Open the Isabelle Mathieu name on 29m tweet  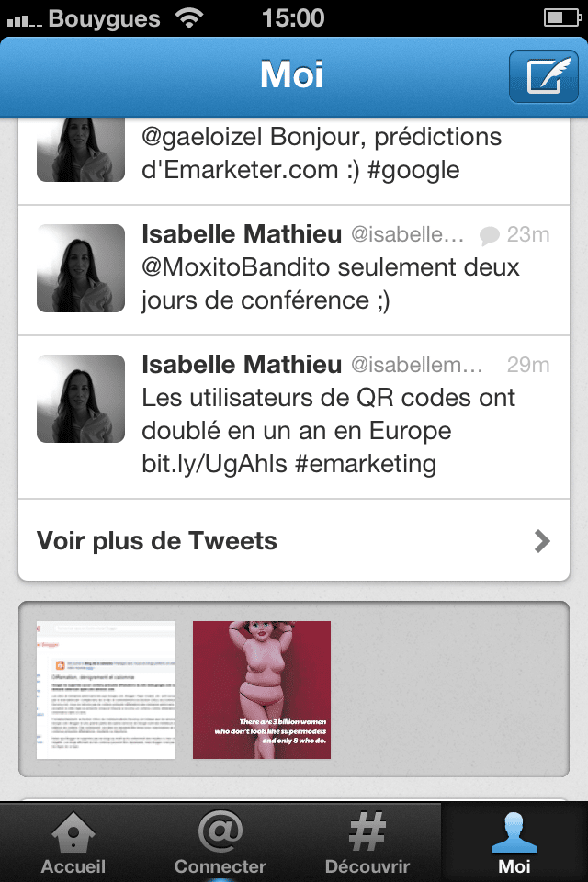pyautogui.click(x=242, y=365)
